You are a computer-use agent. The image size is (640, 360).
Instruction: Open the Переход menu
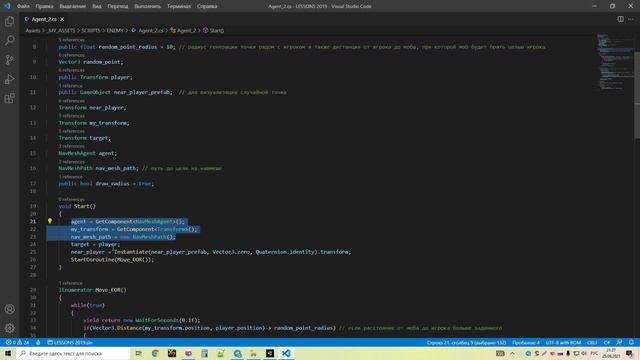tap(118, 6)
